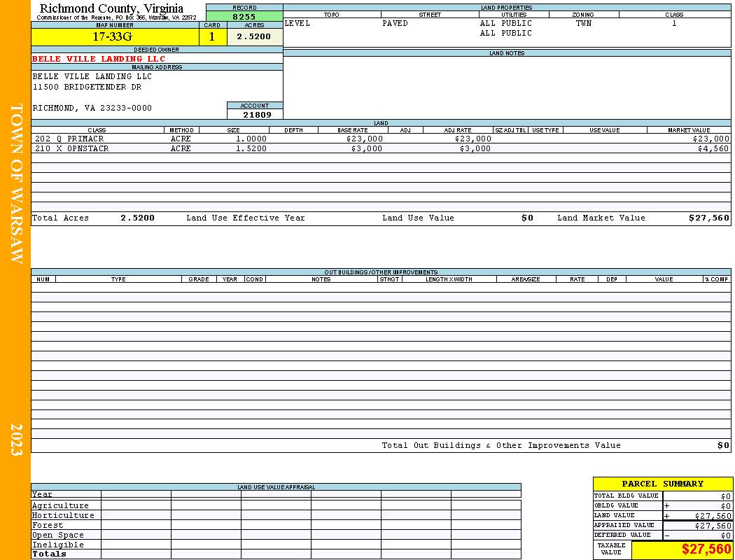Click the LAND NOTES section header
This screenshot has height=560, width=735.
tap(507, 53)
